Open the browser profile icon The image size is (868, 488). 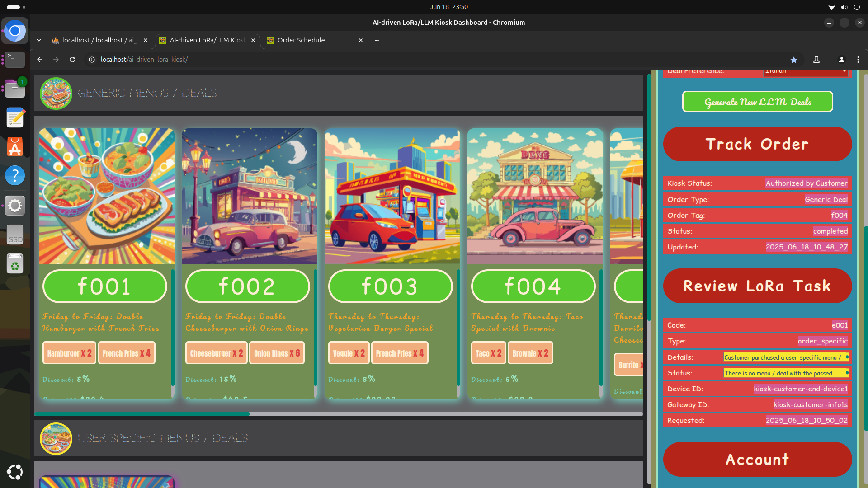(841, 60)
